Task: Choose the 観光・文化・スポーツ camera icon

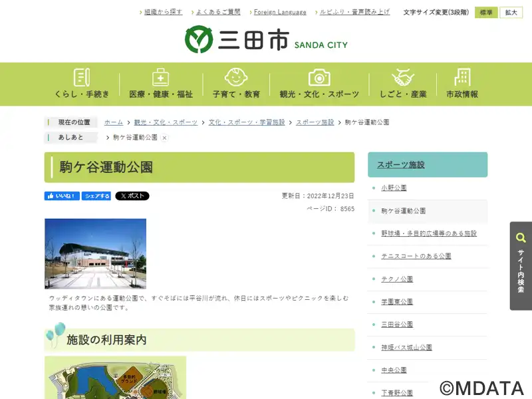Action: pyautogui.click(x=319, y=78)
